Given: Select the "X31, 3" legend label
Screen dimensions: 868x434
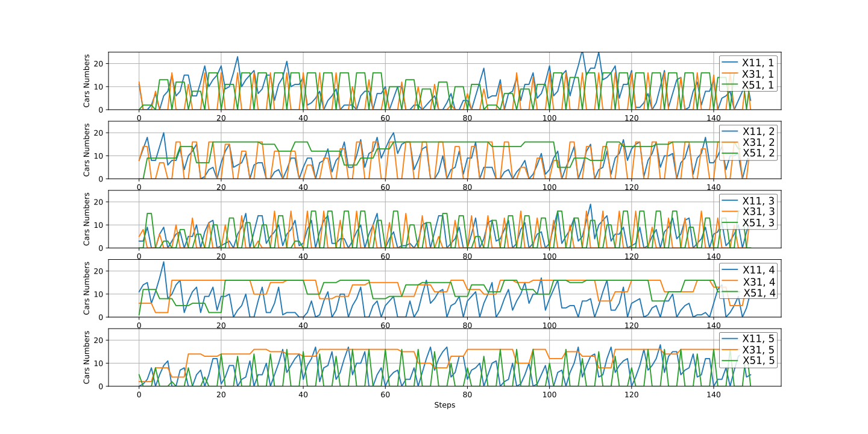Looking at the screenshot, I should [x=758, y=212].
